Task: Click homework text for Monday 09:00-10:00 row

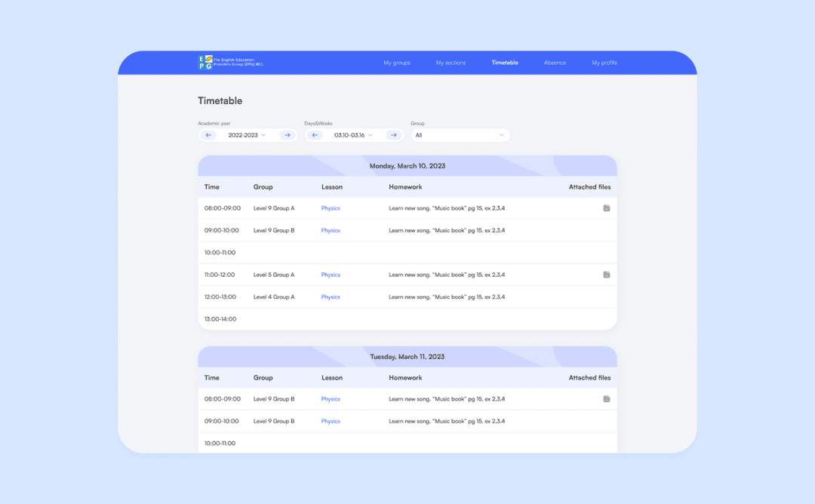Action: pyautogui.click(x=447, y=230)
